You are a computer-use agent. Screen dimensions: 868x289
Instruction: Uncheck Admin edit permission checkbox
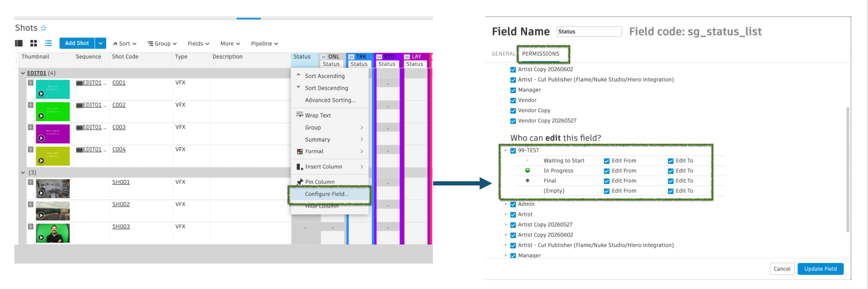[x=513, y=204]
